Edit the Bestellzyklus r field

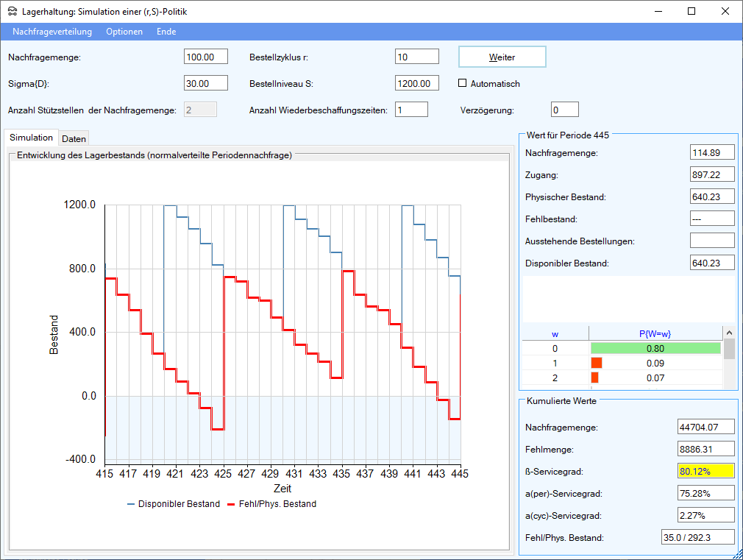click(416, 57)
